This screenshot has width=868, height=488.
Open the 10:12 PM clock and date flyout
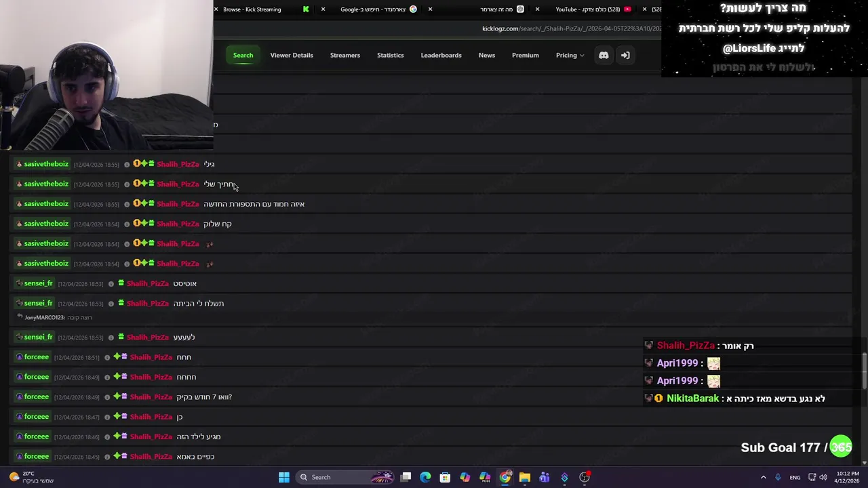848,477
